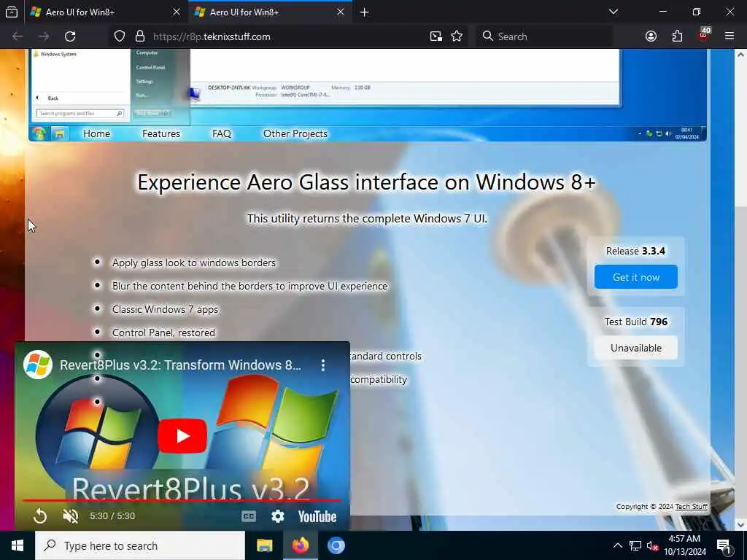The width and height of the screenshot is (747, 560).
Task: Open tracking protection shield icon
Action: (x=120, y=36)
